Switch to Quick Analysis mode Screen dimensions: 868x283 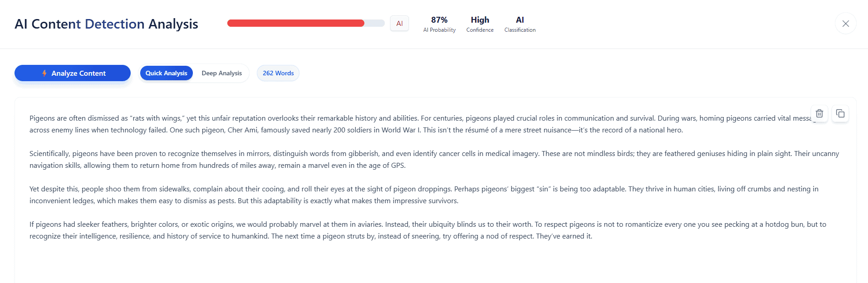[x=166, y=73]
